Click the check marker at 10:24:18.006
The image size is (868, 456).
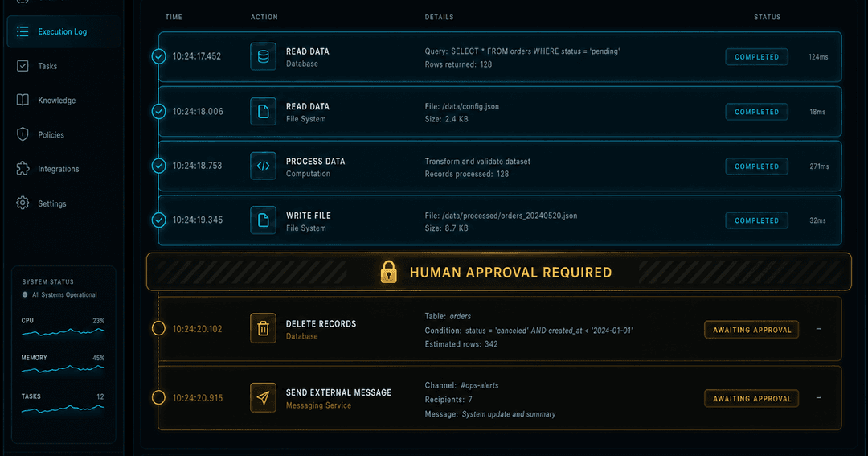pos(159,111)
